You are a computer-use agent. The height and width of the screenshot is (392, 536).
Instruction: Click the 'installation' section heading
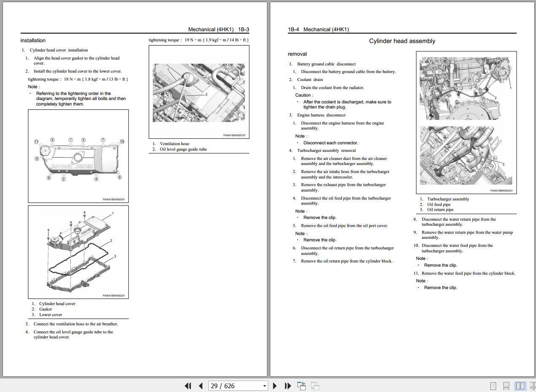[33, 41]
